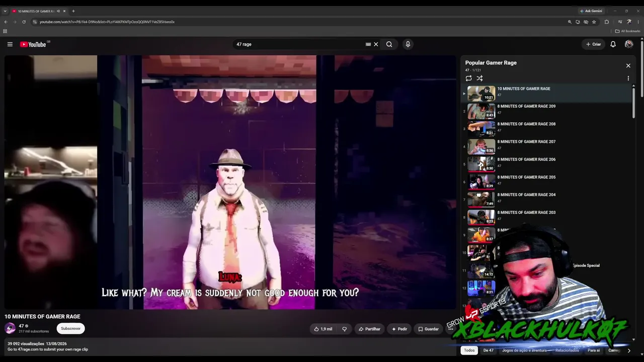The height and width of the screenshot is (362, 644).
Task: Open the on-screen keyboard in search box
Action: tap(368, 44)
